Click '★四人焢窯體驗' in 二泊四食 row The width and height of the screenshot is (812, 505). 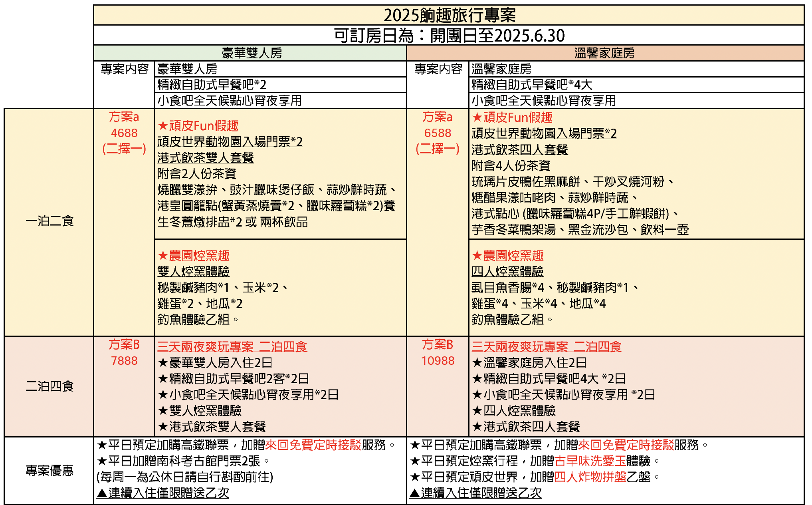pos(514,411)
